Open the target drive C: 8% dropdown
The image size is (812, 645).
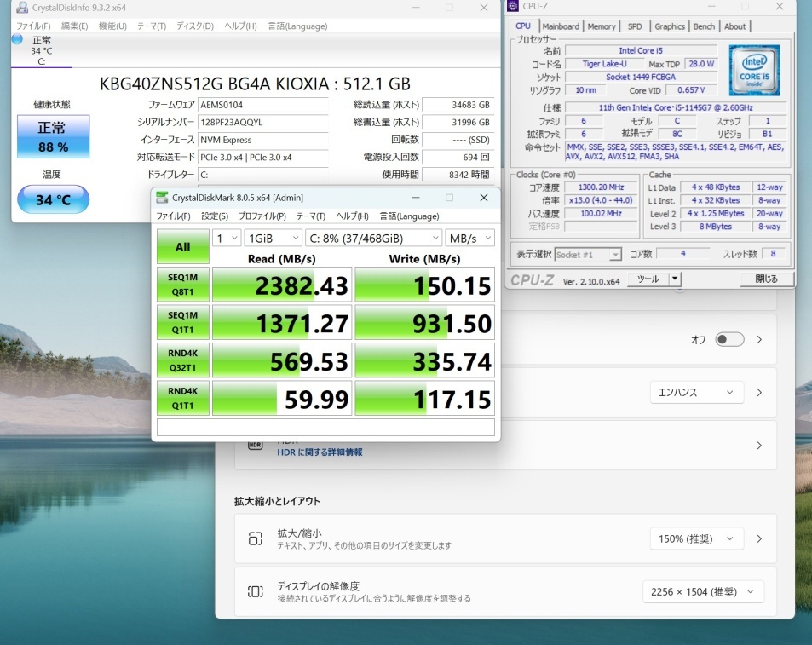point(374,239)
